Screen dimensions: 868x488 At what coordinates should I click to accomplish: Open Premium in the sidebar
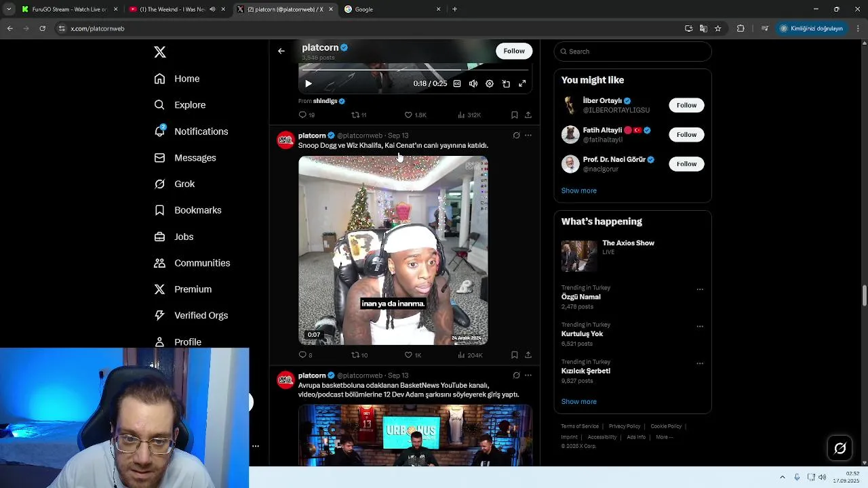click(182, 289)
